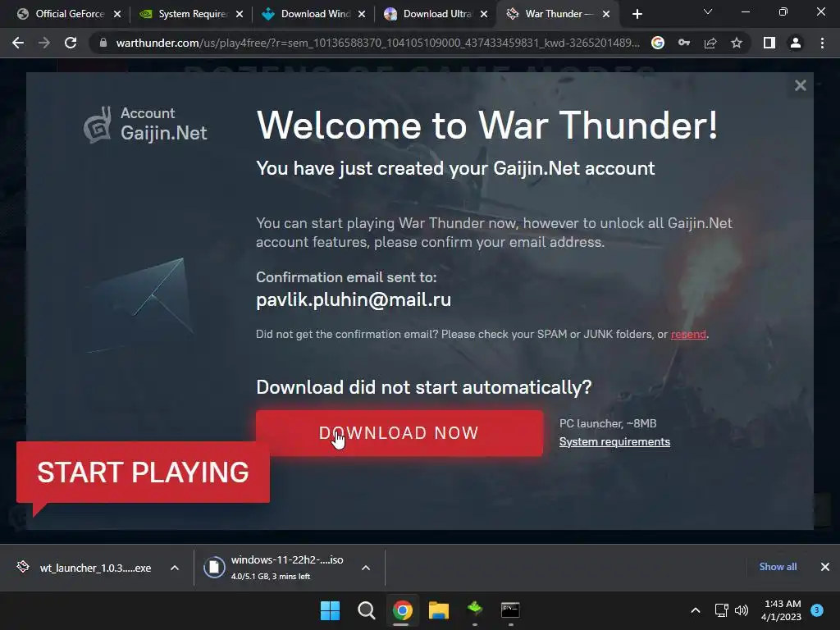840x630 pixels.
Task: Open the clock showing 1:43 AM
Action: click(x=782, y=610)
